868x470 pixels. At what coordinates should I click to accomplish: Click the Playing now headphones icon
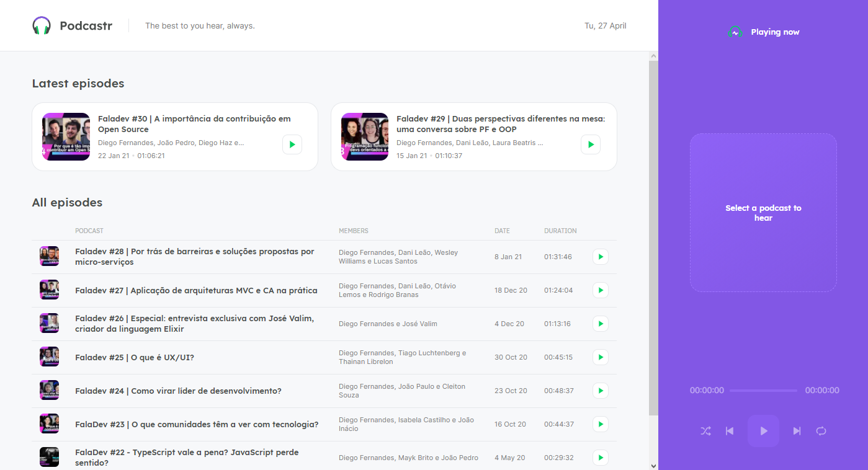735,32
